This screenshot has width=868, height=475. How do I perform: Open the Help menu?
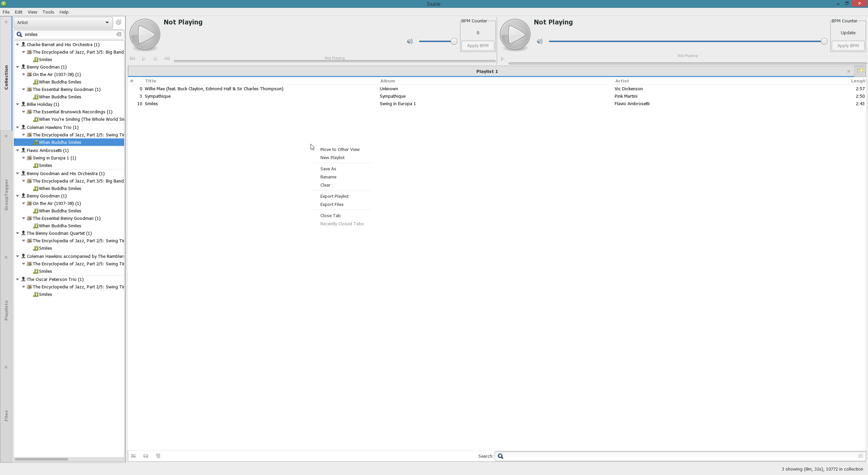64,12
